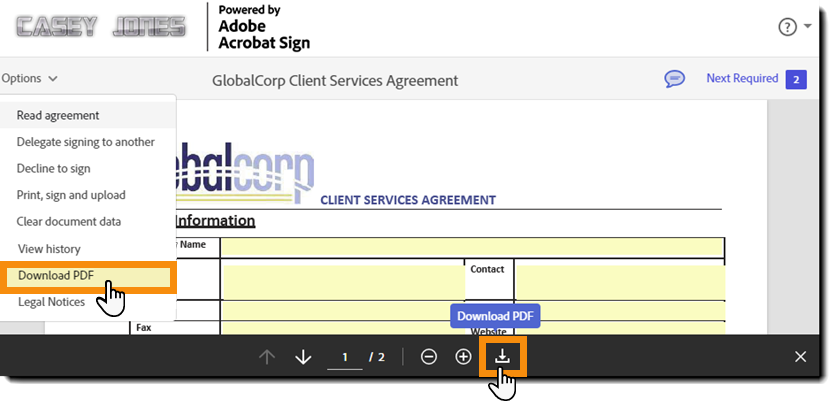Select Decline to sign option
829x401 pixels.
tap(54, 169)
